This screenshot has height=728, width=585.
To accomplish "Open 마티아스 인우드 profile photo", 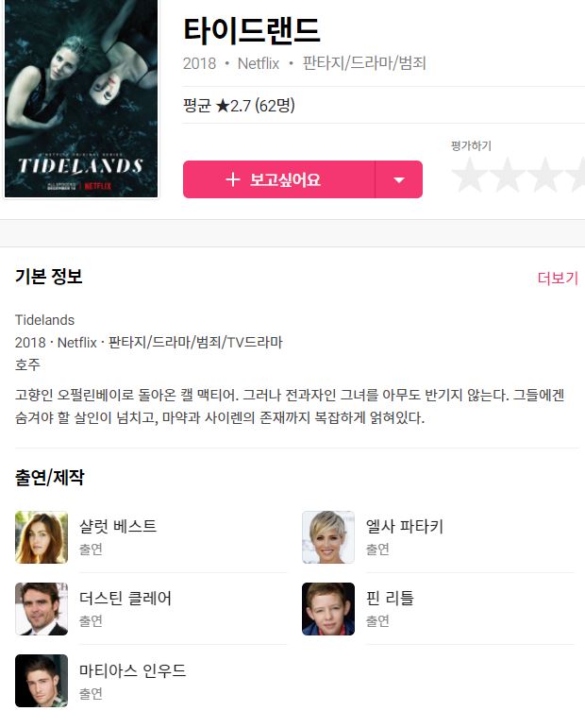I will click(x=42, y=681).
